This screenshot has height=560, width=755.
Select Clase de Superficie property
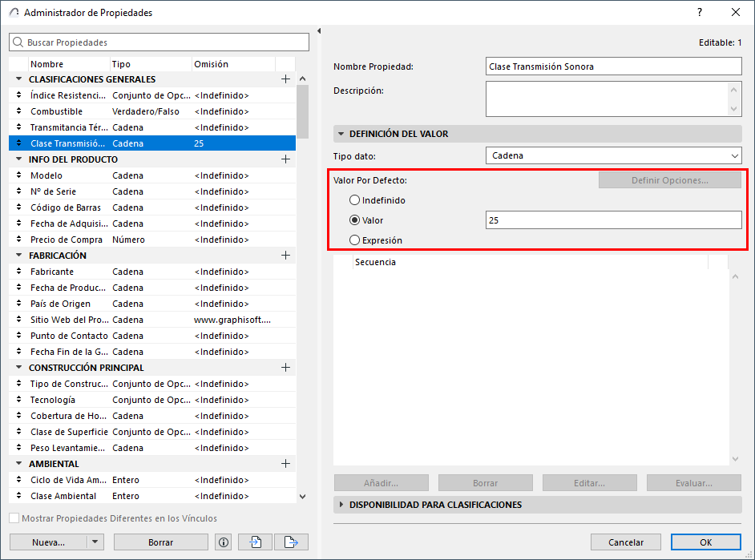click(152, 432)
